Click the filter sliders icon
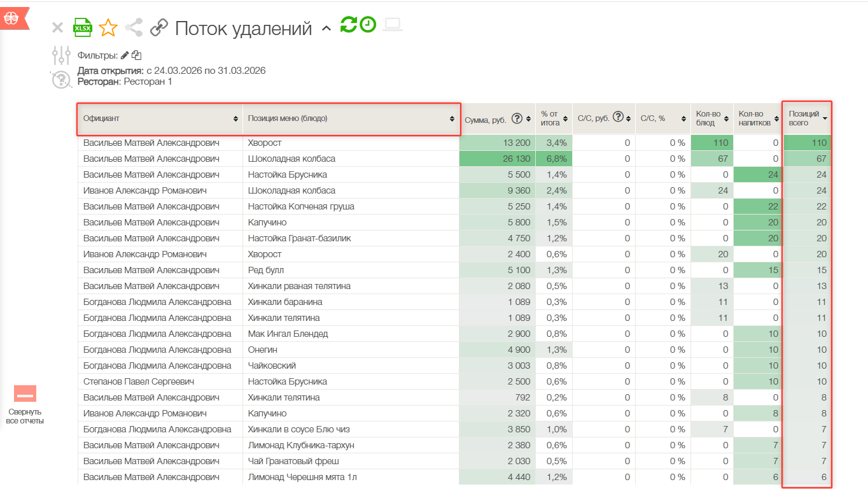This screenshot has width=868, height=489. coord(61,56)
